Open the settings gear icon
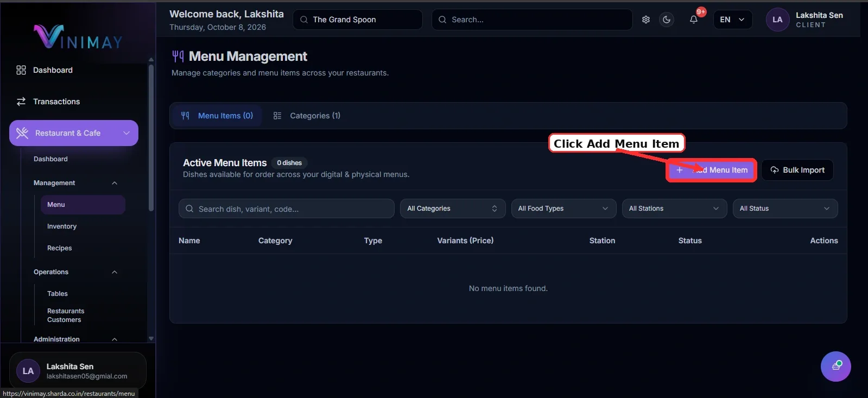Viewport: 868px width, 398px height. (x=646, y=20)
